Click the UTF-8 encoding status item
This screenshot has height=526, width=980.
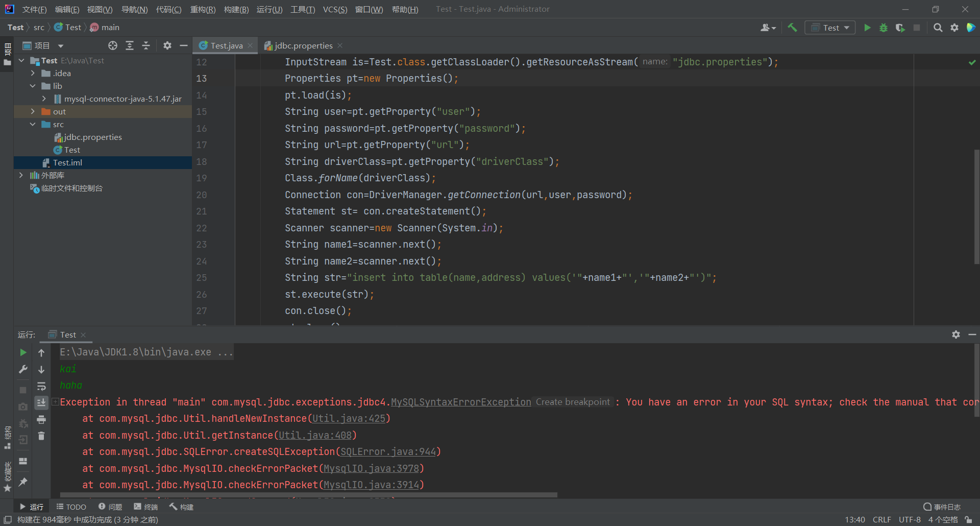coord(910,520)
